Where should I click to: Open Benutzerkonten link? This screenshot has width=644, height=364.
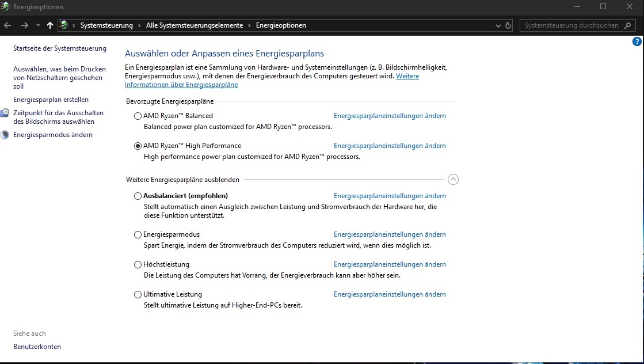tap(37, 347)
